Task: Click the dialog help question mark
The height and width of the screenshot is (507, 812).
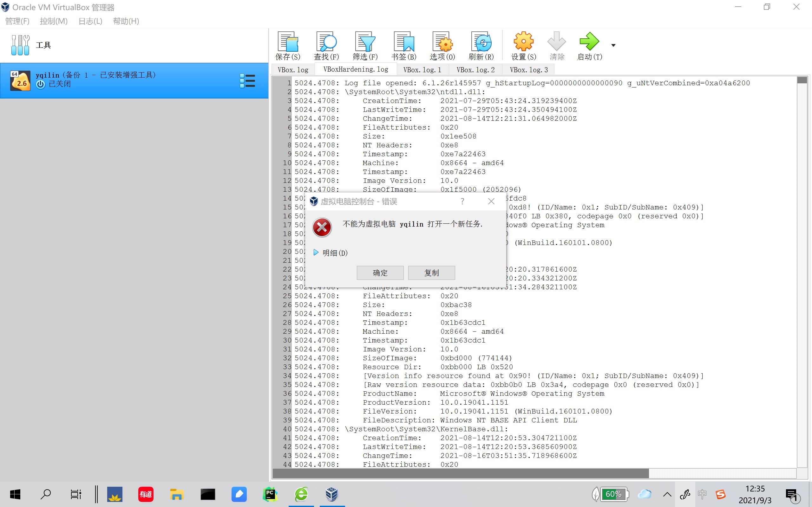Action: point(462,201)
